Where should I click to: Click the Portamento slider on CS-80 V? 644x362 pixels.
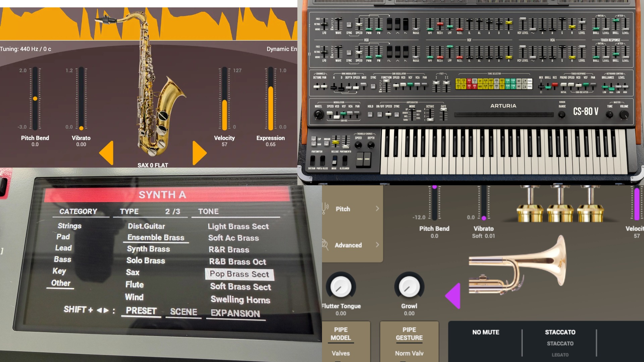coord(345,141)
